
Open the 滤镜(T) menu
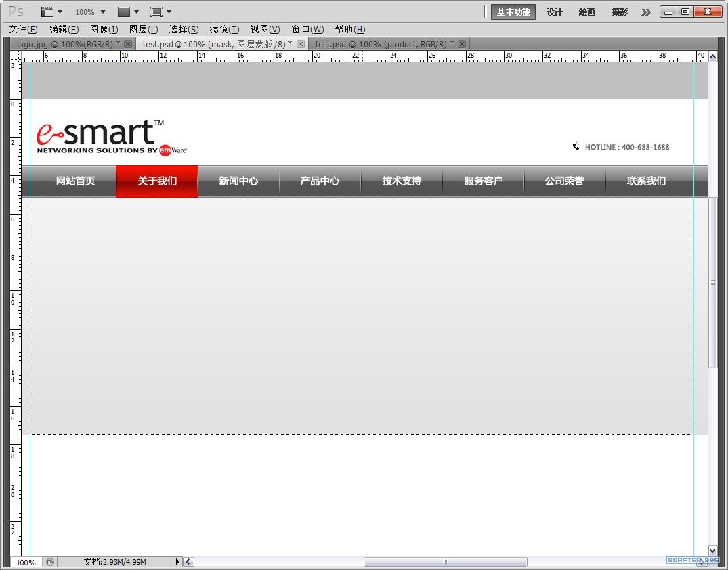click(x=224, y=29)
